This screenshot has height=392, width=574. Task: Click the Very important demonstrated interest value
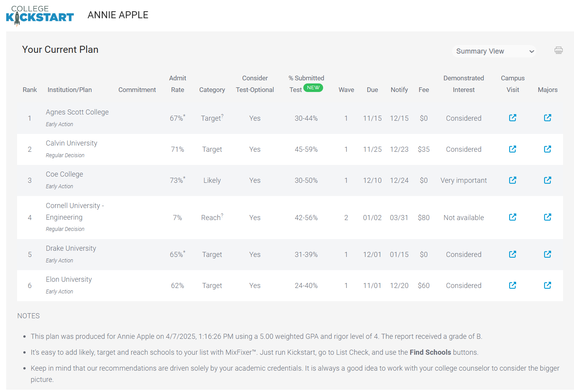pyautogui.click(x=464, y=180)
